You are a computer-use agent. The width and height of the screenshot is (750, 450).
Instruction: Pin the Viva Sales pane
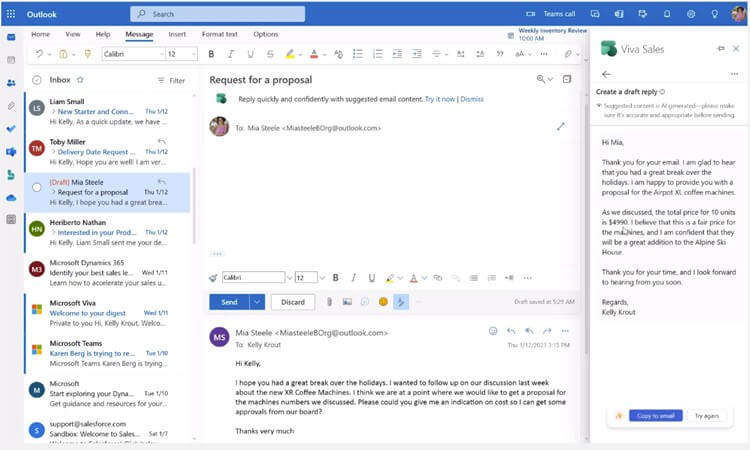point(721,48)
